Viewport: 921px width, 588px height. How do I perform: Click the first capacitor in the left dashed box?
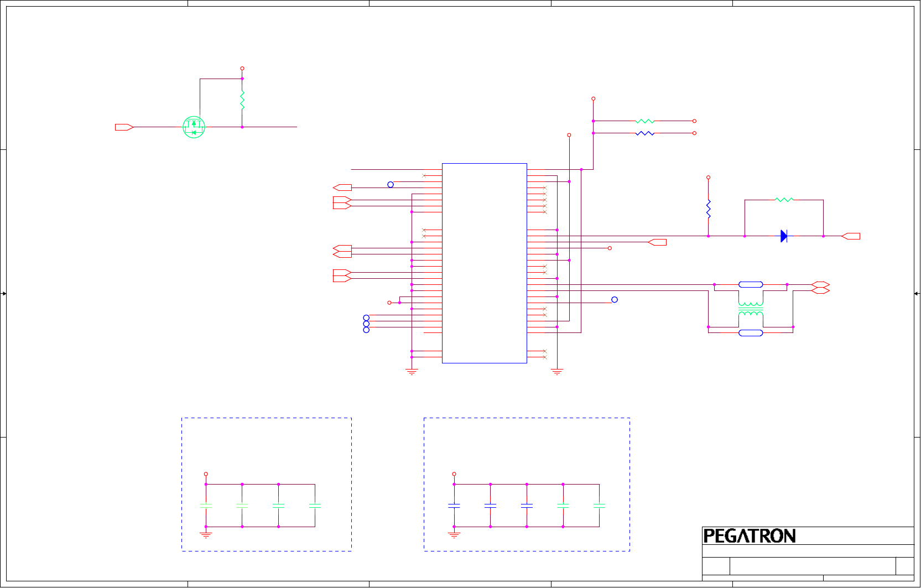tap(206, 506)
